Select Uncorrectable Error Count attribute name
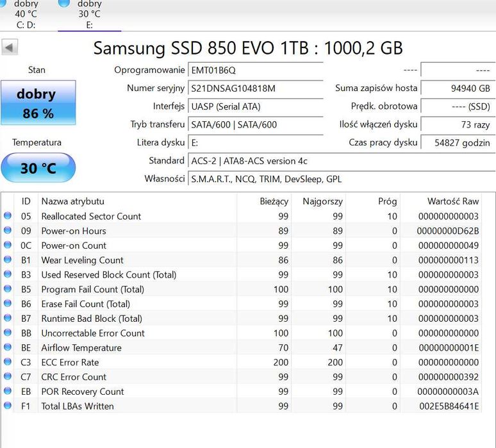The height and width of the screenshot is (448, 496). pos(93,333)
